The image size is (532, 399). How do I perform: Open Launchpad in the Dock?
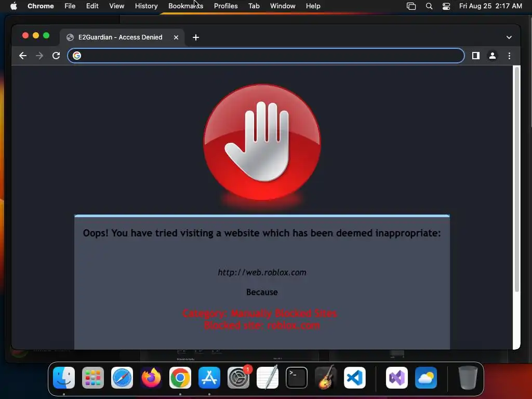93,378
